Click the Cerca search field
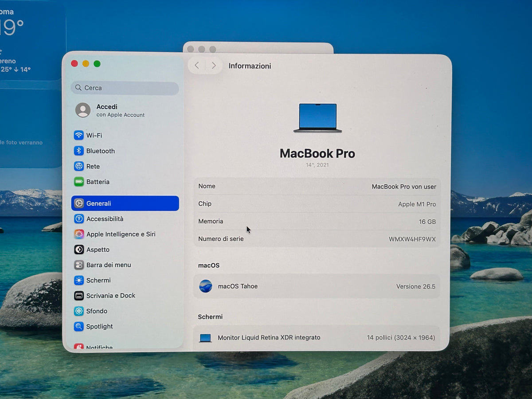 coord(125,88)
